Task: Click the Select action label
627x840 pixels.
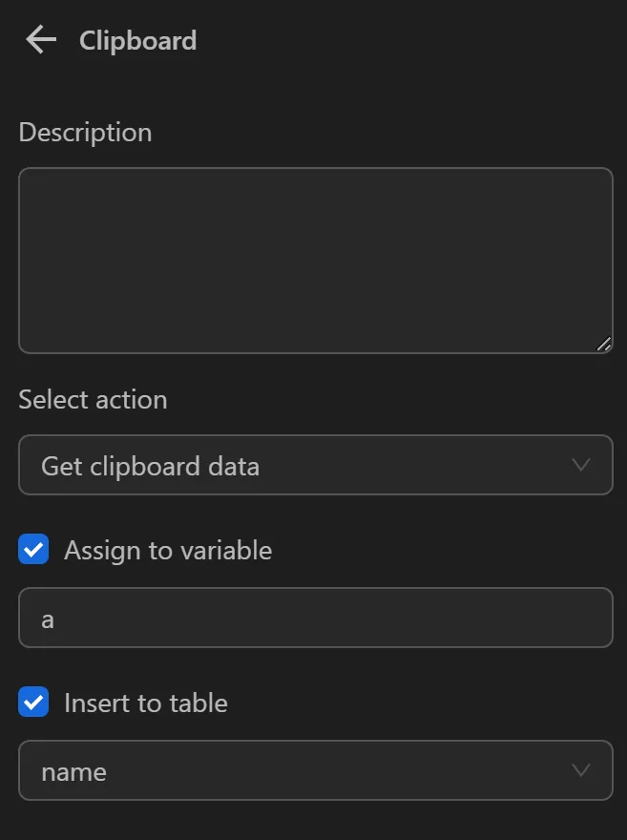Action: [x=93, y=400]
